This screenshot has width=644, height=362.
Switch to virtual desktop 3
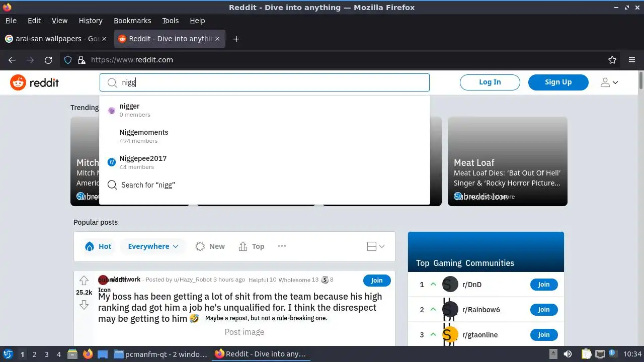pyautogui.click(x=46, y=354)
